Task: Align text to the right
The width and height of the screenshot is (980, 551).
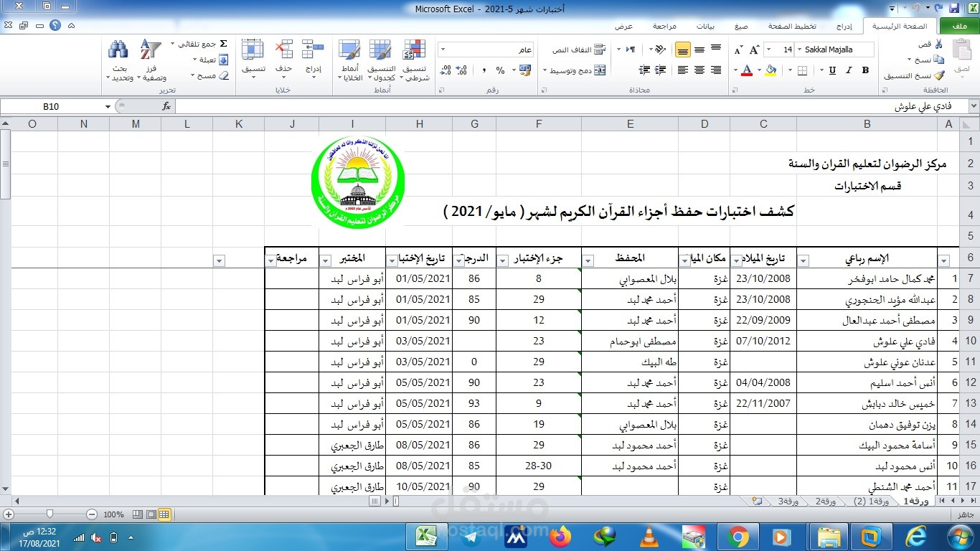Action: click(x=716, y=70)
